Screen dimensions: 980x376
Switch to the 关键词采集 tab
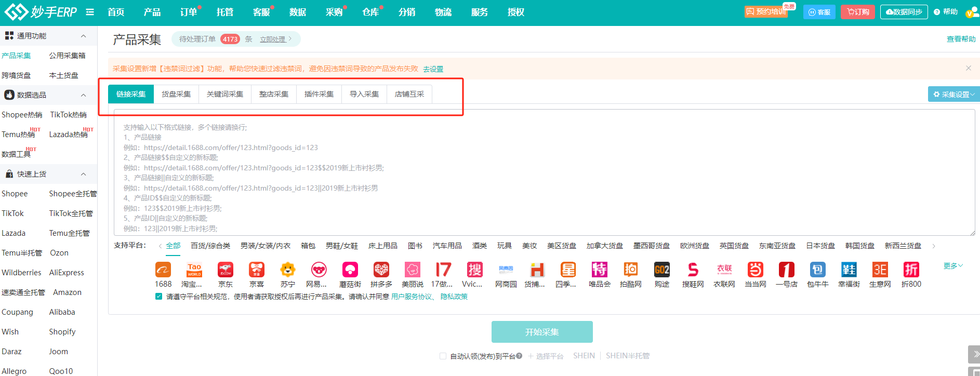pos(225,94)
